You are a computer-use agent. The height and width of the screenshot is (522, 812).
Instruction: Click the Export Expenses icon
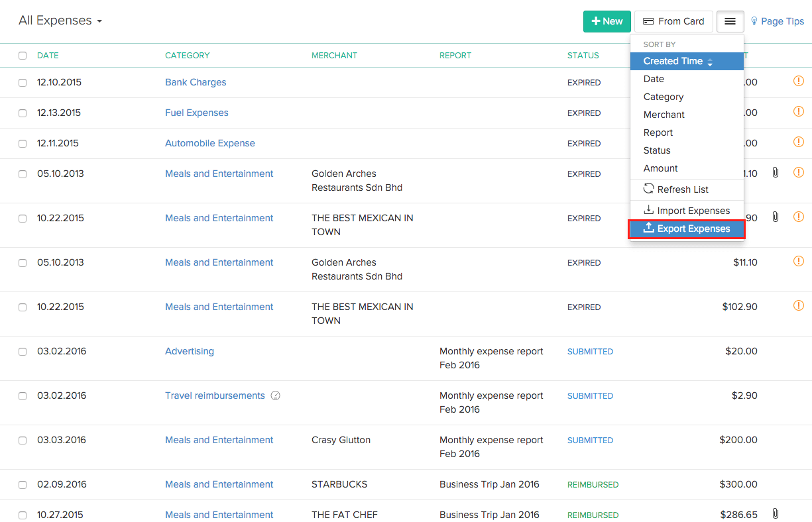650,229
